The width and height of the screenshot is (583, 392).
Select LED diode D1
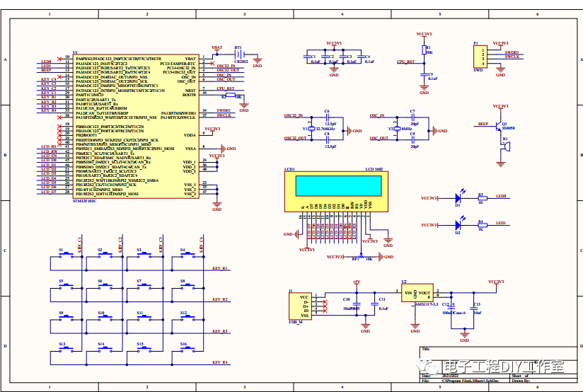coord(458,198)
